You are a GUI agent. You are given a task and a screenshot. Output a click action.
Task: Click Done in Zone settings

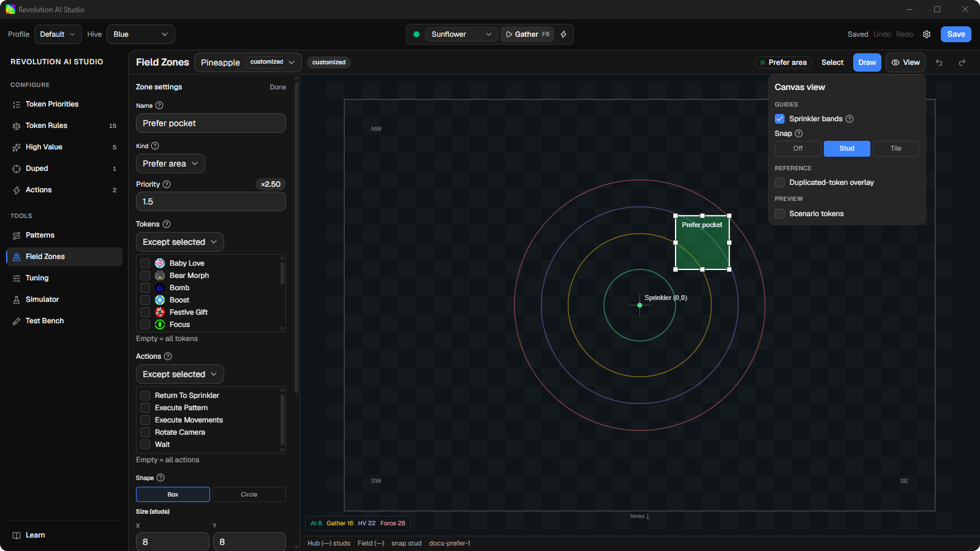click(x=278, y=87)
